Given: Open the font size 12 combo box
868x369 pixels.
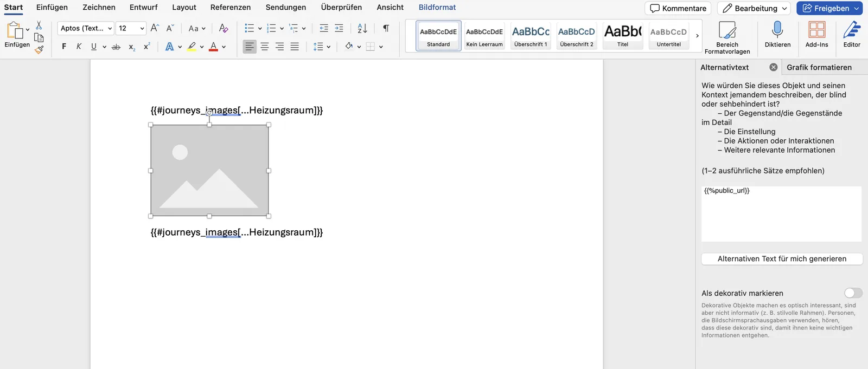Looking at the screenshot, I should [x=131, y=28].
